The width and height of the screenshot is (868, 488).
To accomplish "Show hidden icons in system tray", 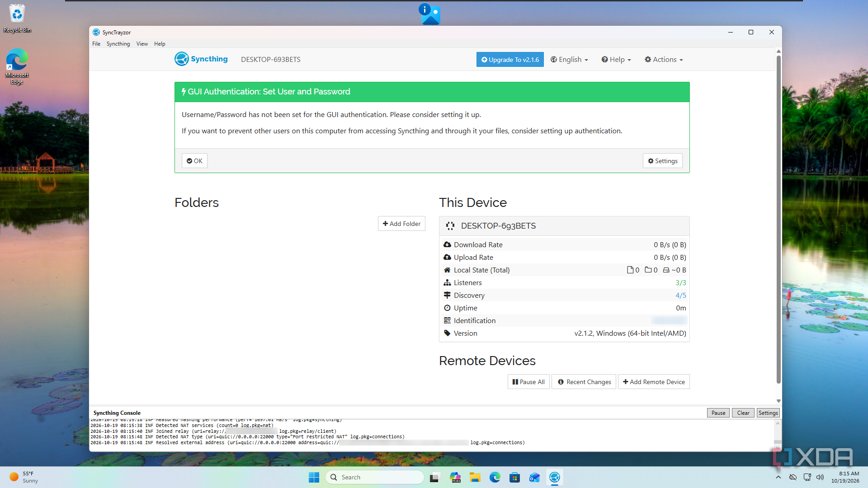I will pos(778,477).
